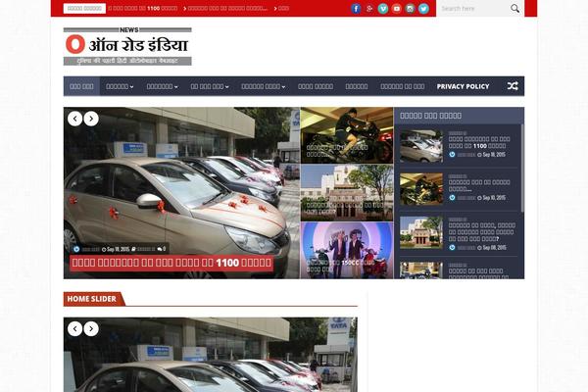Screen dimensions: 588x392
Task: Open the 150CC scooter launch slide thumbnail
Action: click(347, 250)
